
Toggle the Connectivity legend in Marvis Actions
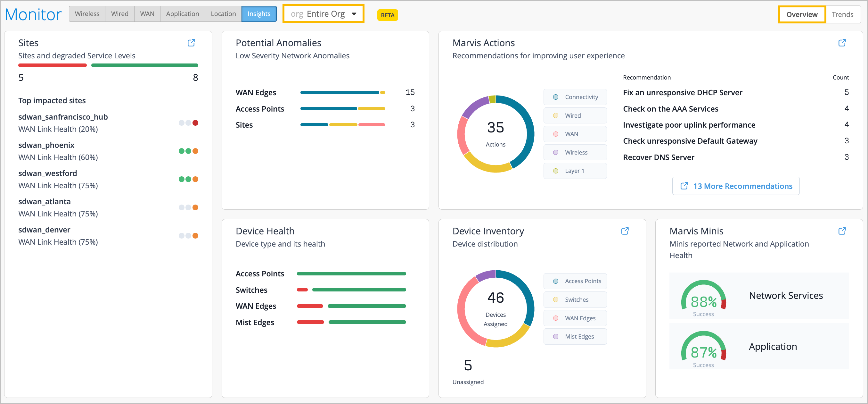click(575, 97)
